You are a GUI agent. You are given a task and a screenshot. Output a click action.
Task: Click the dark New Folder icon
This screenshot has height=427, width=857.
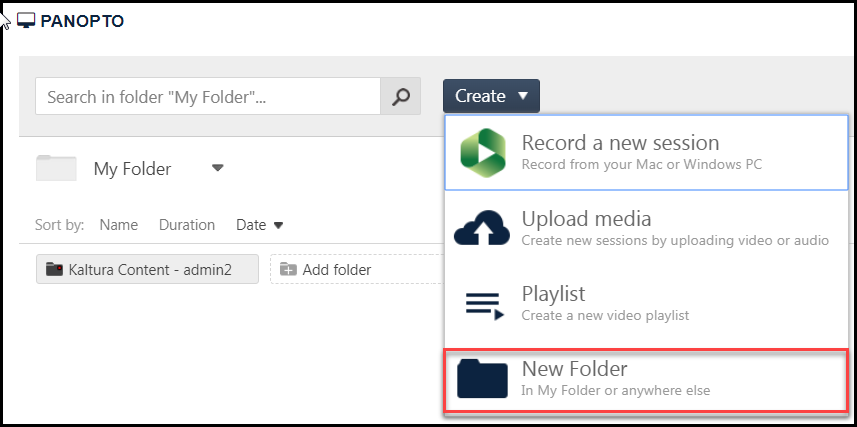pyautogui.click(x=483, y=379)
